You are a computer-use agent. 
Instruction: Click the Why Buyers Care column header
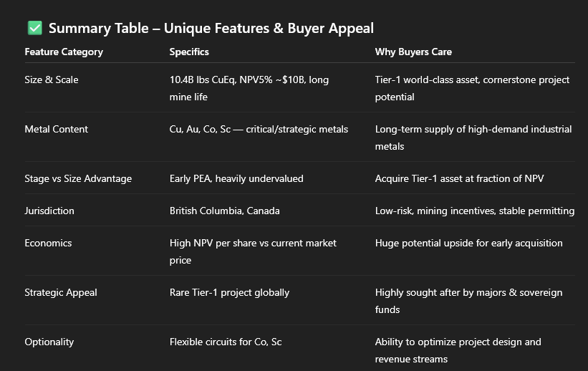pos(413,52)
